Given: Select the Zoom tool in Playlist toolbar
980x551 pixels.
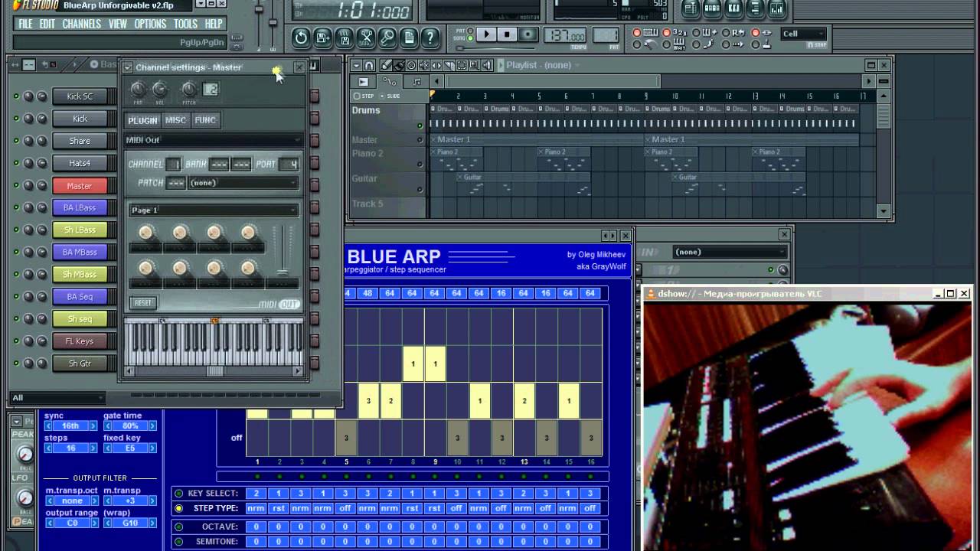Looking at the screenshot, I should click(472, 65).
